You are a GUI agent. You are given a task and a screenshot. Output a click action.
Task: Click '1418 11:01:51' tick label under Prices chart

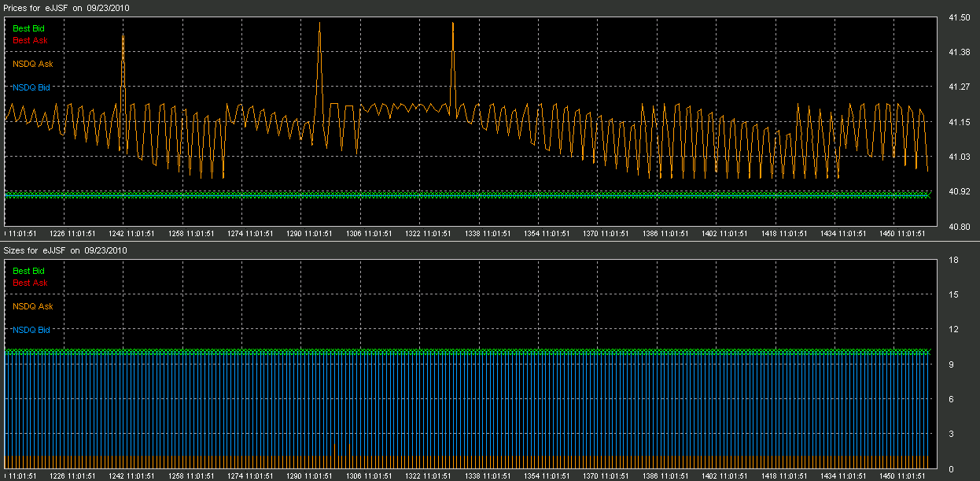pos(784,234)
